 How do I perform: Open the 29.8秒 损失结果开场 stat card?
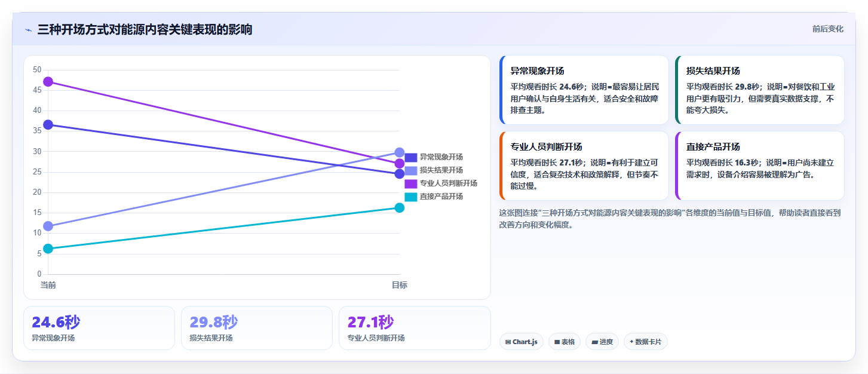(x=257, y=328)
